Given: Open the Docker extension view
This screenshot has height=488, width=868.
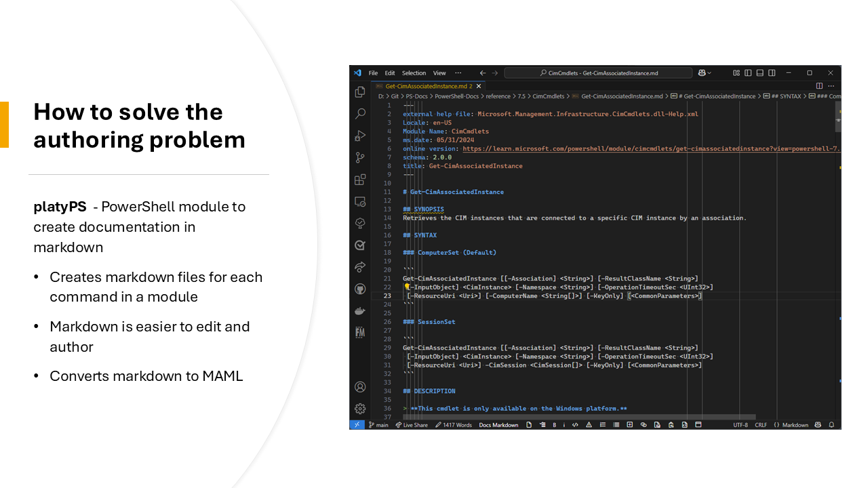Looking at the screenshot, I should [x=359, y=310].
